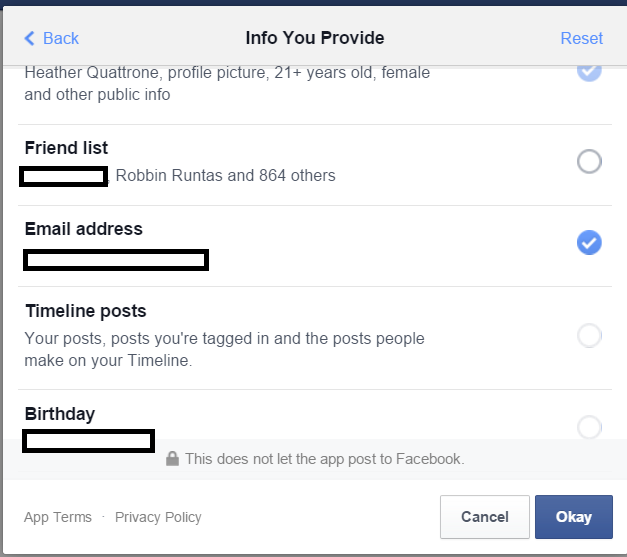Click the 'Info You Provide' dialog title
This screenshot has width=627, height=557.
point(315,38)
